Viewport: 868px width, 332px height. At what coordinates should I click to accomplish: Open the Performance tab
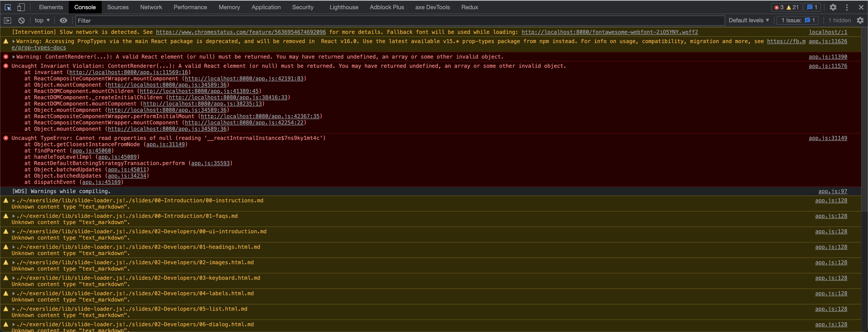click(190, 7)
